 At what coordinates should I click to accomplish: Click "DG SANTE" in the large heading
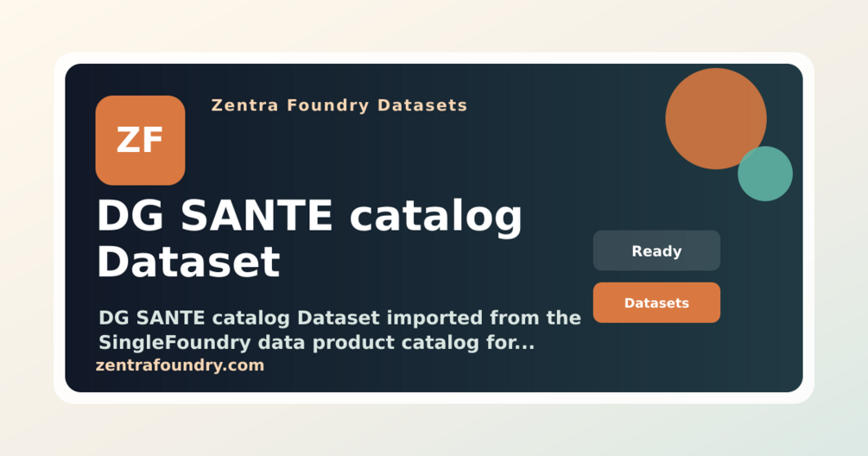click(215, 215)
